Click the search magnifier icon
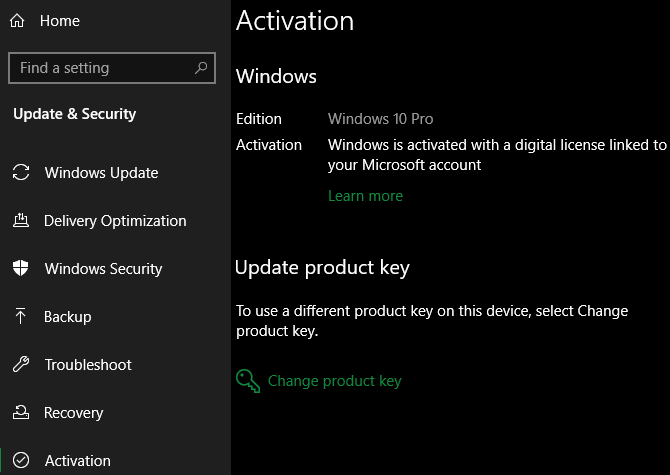 201,68
